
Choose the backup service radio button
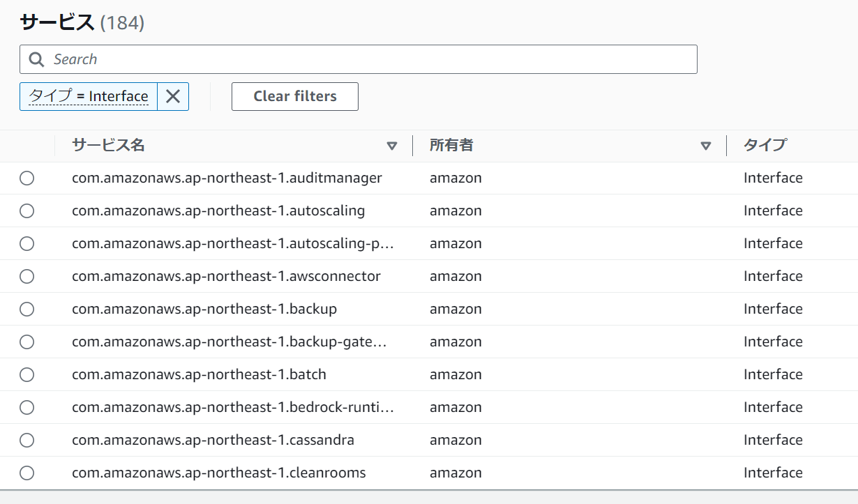point(27,310)
